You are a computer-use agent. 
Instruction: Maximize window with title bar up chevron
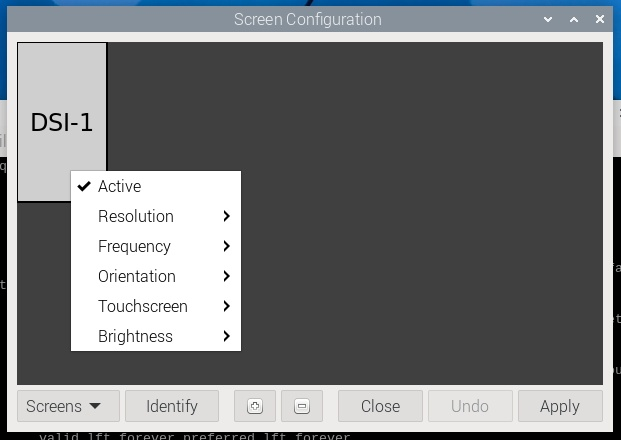(x=574, y=19)
